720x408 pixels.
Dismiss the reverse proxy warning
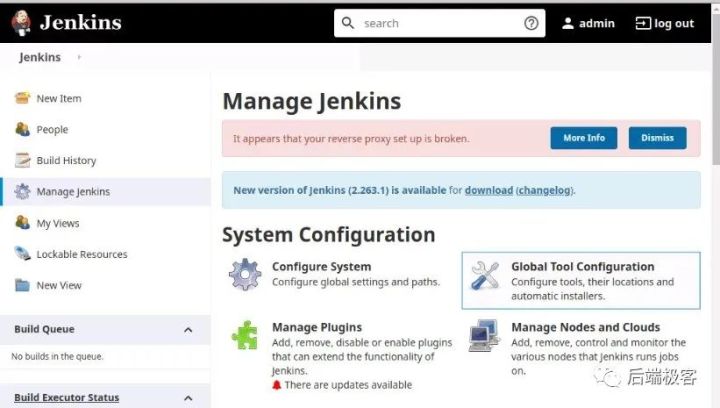658,138
